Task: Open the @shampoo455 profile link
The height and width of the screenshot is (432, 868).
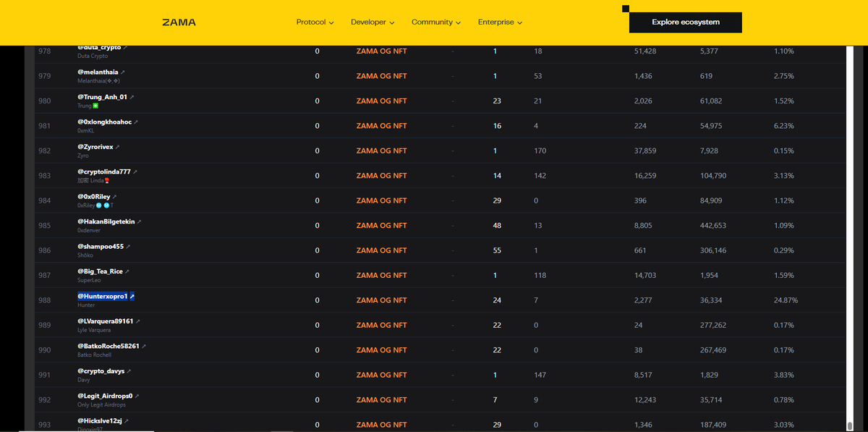Action: tap(101, 247)
